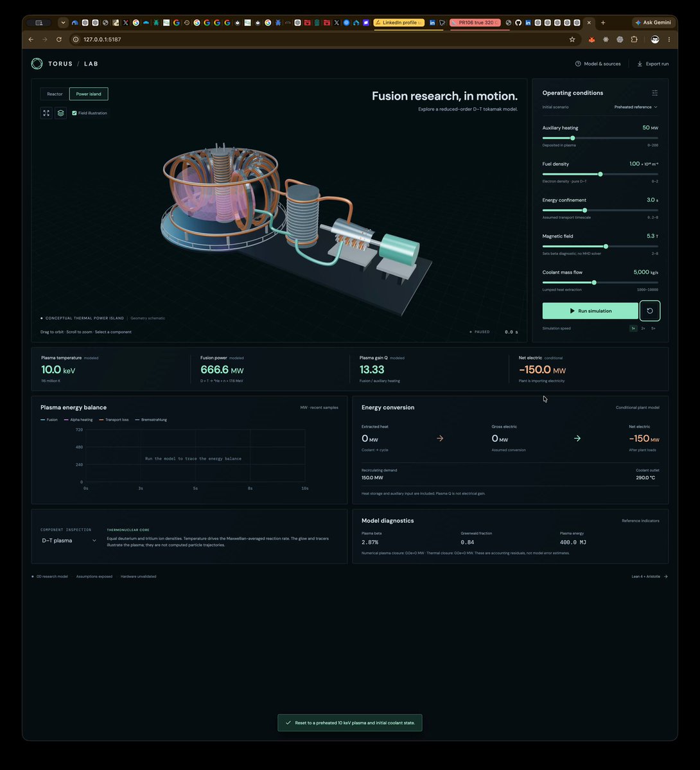Screen dimensions: 700x770
Task: Toggle the Field illustration checkbox
Action: 74,113
